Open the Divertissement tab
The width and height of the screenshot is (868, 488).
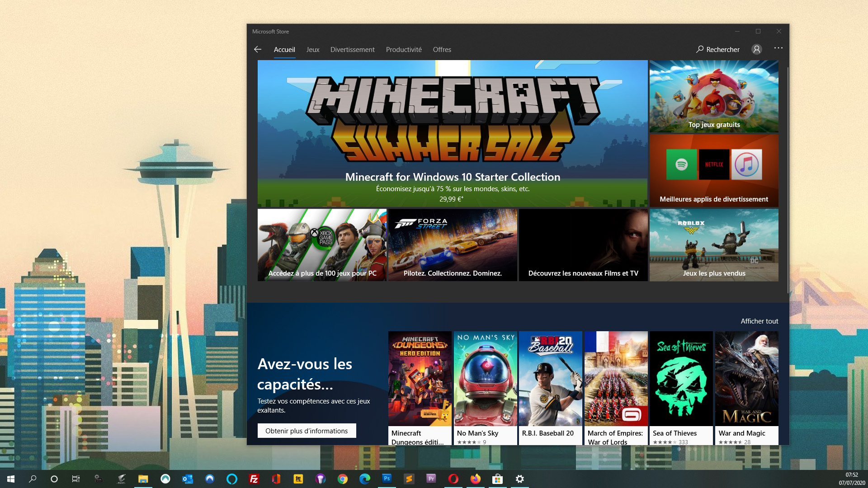coord(352,50)
